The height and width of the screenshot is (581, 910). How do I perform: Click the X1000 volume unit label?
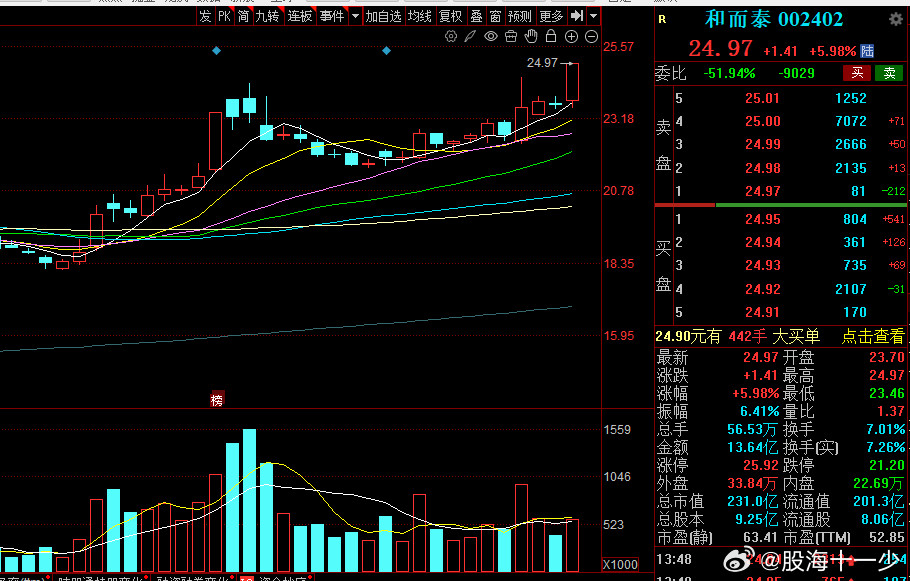(620, 564)
